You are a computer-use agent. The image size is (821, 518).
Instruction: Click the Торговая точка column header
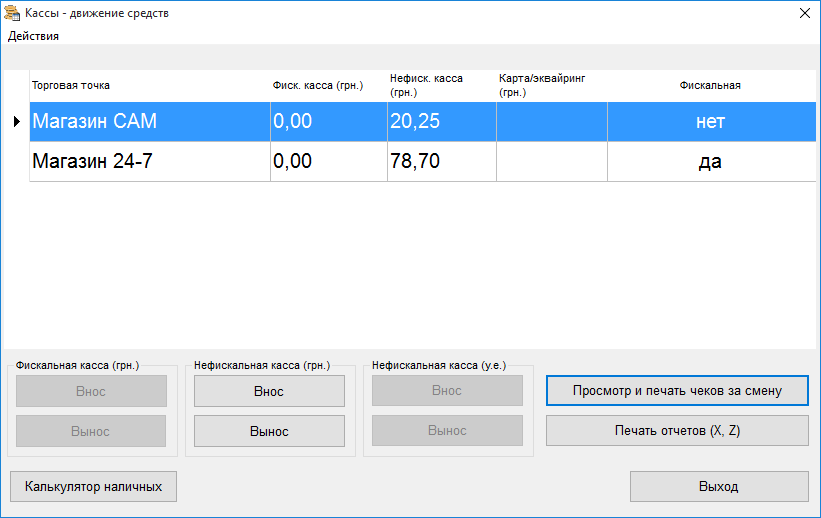point(150,86)
